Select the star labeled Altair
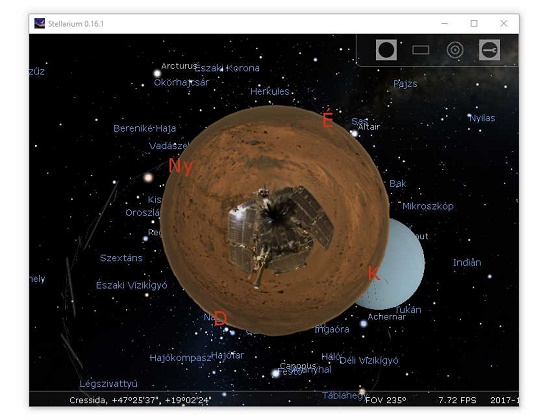Viewport: 550px width, 420px height. point(354,133)
